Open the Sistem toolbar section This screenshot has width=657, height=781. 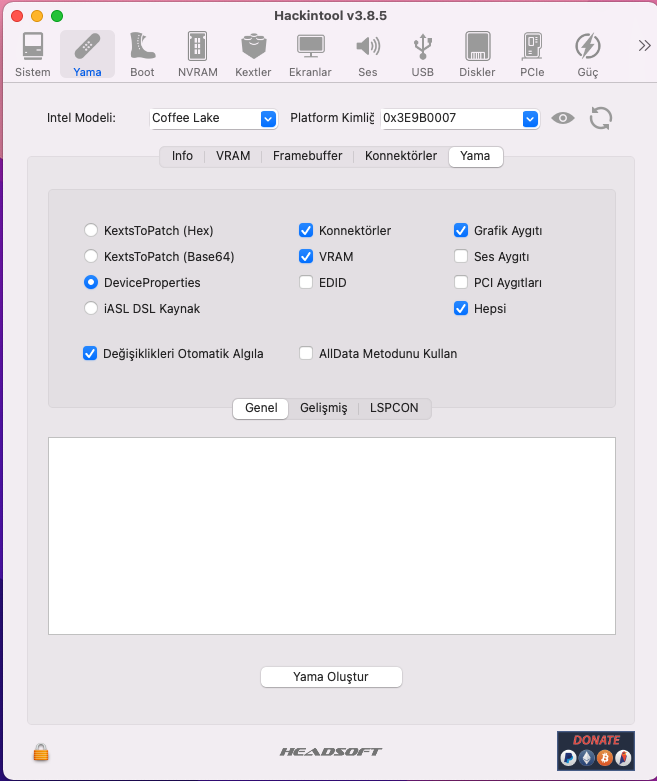click(33, 54)
